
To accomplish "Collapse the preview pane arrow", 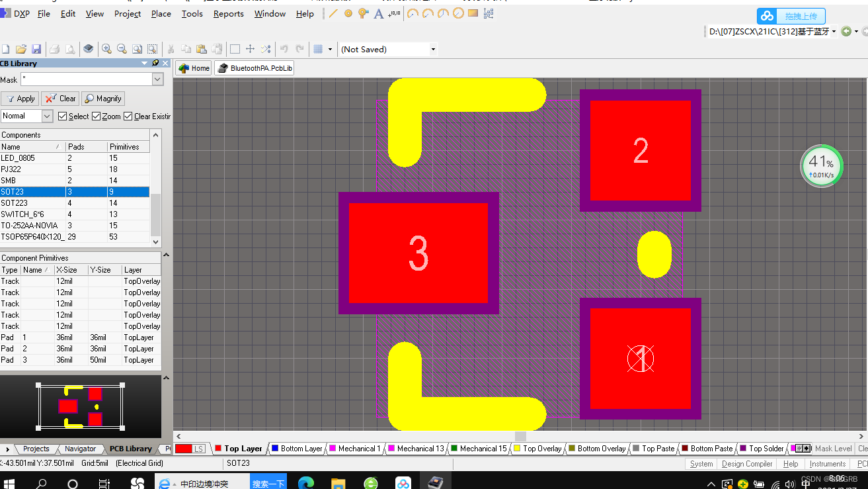I will point(167,378).
